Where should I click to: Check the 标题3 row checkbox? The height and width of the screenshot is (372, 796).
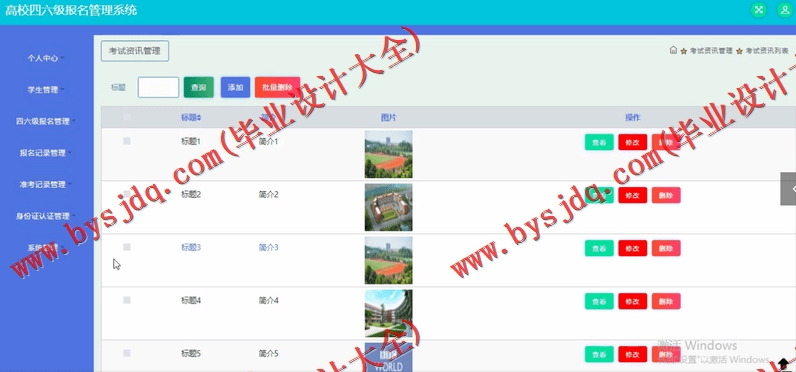pos(127,247)
